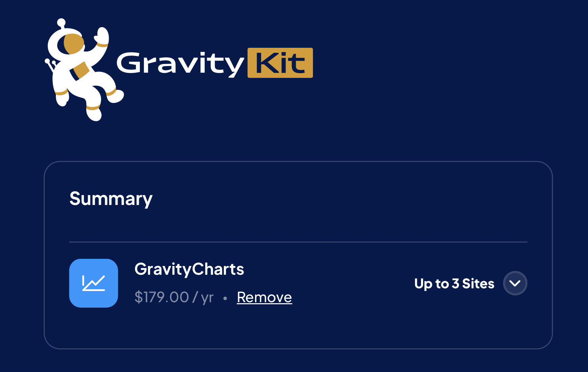Click the gold Kit badge in logo
The height and width of the screenshot is (372, 588).
pos(280,63)
